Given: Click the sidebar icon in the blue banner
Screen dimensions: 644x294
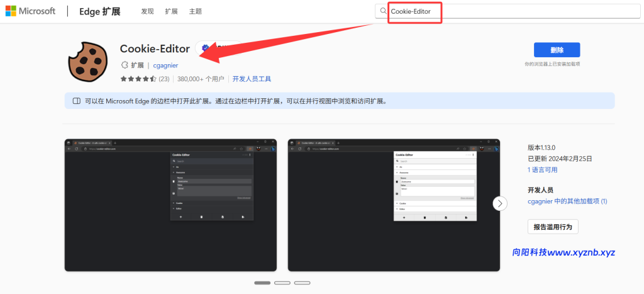Looking at the screenshot, I should [x=76, y=101].
